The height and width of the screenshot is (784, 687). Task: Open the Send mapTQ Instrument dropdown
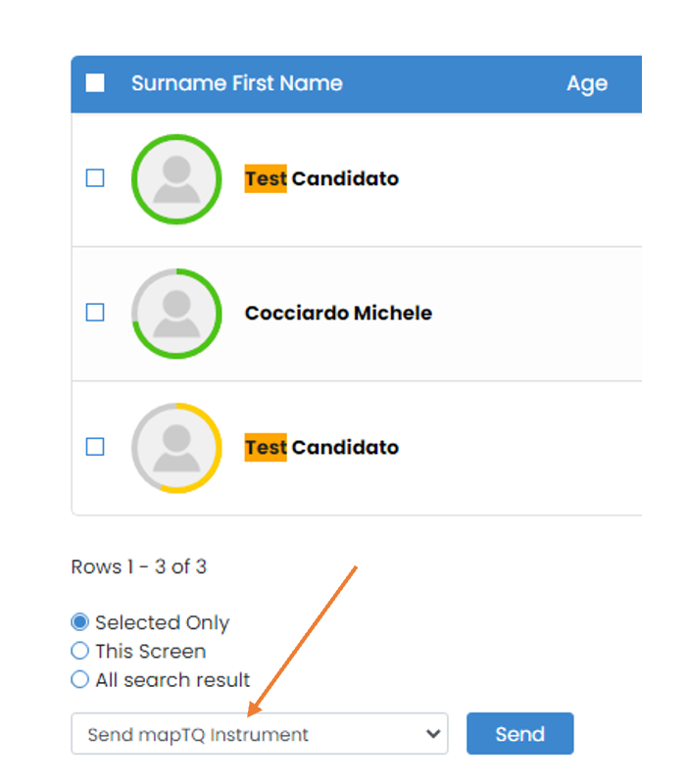click(x=259, y=734)
